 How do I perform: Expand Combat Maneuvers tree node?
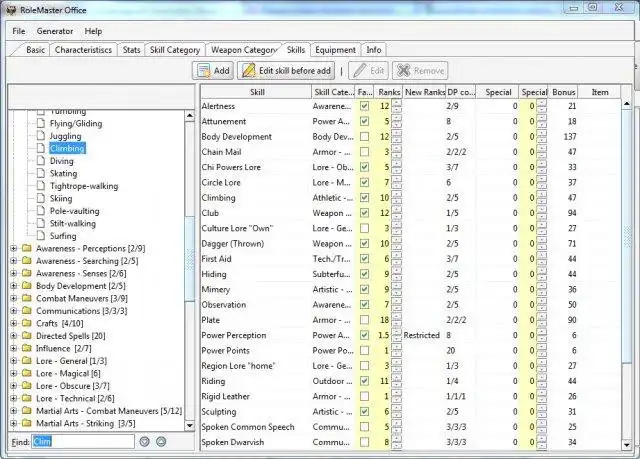click(x=14, y=298)
